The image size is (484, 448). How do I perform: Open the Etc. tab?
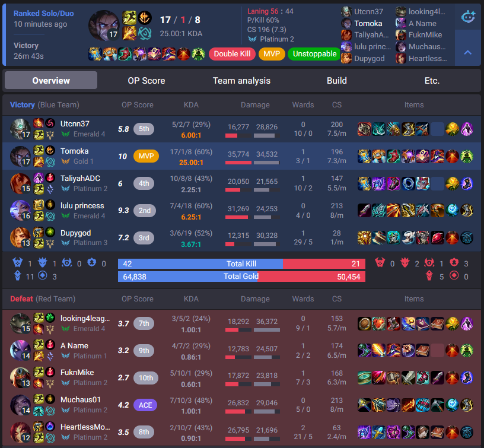[432, 81]
